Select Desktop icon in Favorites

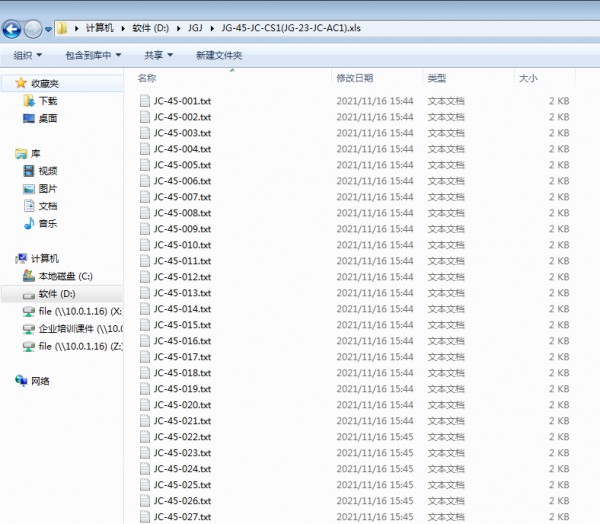click(47, 118)
